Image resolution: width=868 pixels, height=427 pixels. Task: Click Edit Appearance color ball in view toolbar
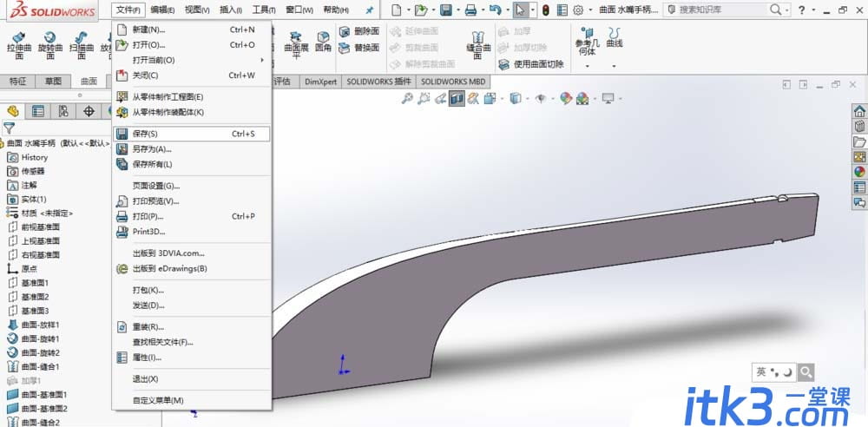565,98
